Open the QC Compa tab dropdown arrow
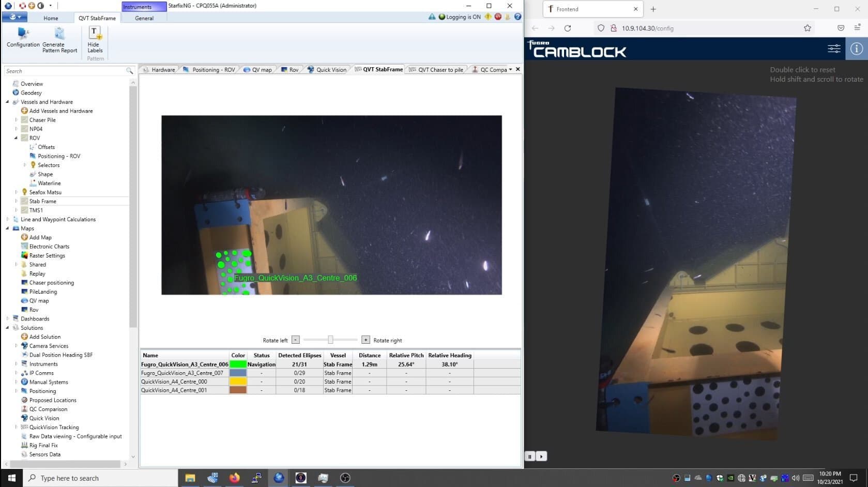The height and width of the screenshot is (487, 868). [x=511, y=69]
